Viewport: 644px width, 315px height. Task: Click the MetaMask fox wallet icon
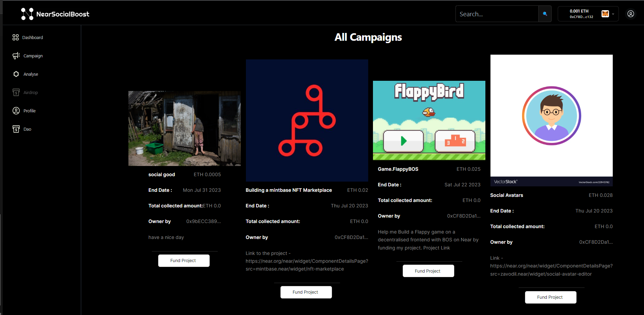coord(605,14)
